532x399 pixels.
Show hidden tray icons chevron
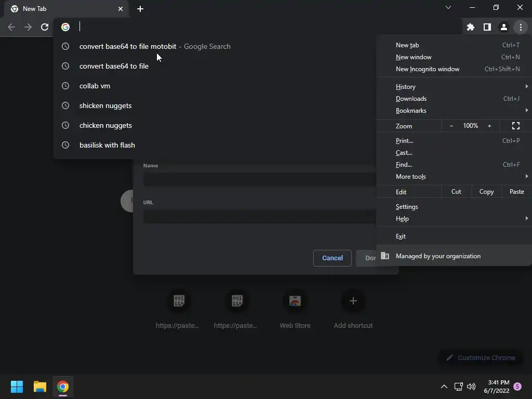click(x=444, y=387)
